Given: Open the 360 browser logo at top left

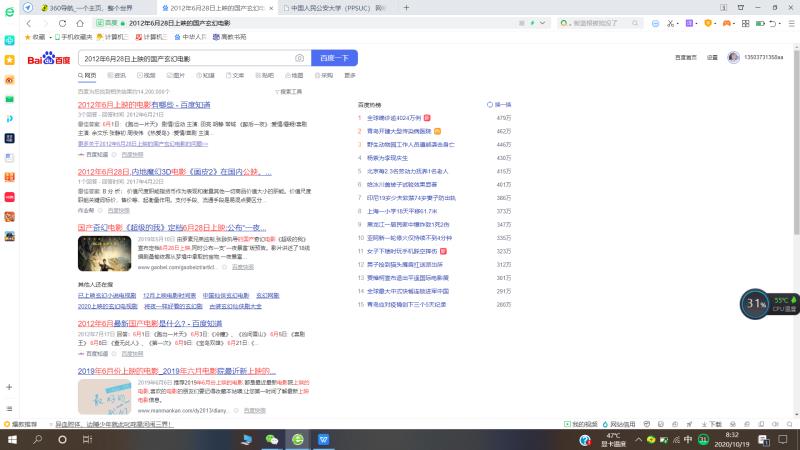Looking at the screenshot, I should pos(10,12).
